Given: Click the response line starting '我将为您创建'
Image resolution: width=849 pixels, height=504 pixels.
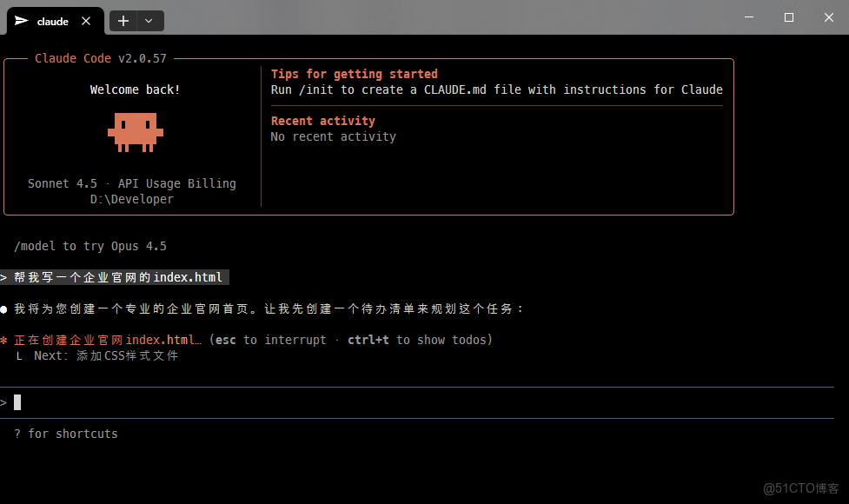Looking at the screenshot, I should 269,308.
